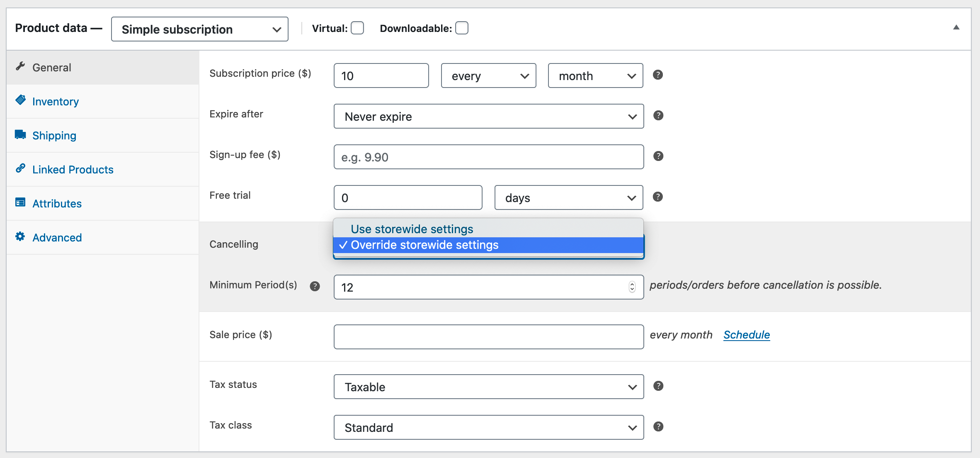Click the help icon next to Expire after
This screenshot has width=980, height=458.
(x=658, y=116)
